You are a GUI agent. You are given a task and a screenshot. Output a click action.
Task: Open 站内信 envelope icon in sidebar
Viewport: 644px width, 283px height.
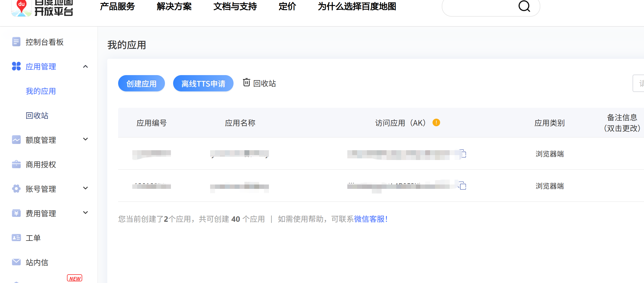[x=16, y=262]
